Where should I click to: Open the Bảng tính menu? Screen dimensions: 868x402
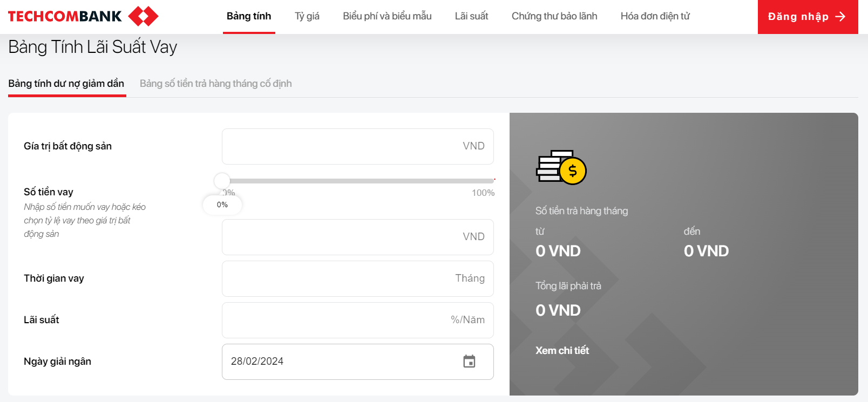click(249, 16)
